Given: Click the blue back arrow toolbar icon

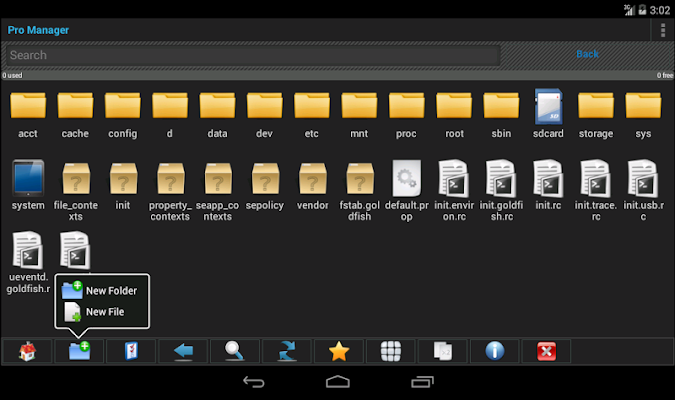Looking at the screenshot, I should [x=183, y=351].
